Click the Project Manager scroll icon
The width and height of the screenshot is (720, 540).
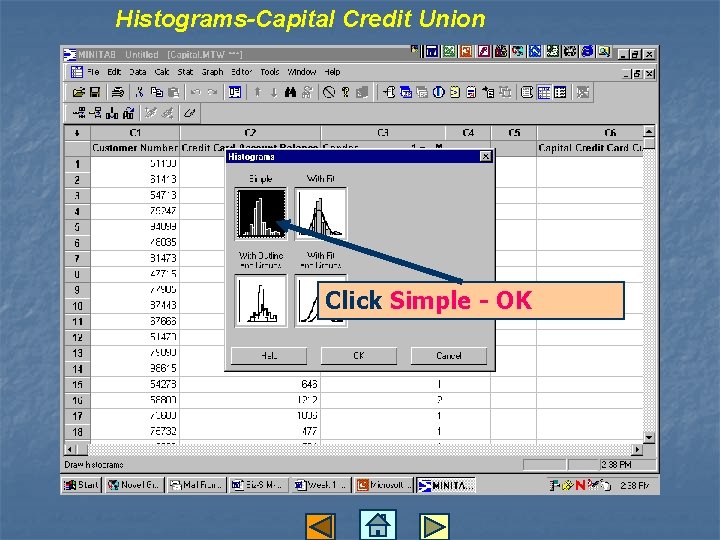(x=527, y=92)
